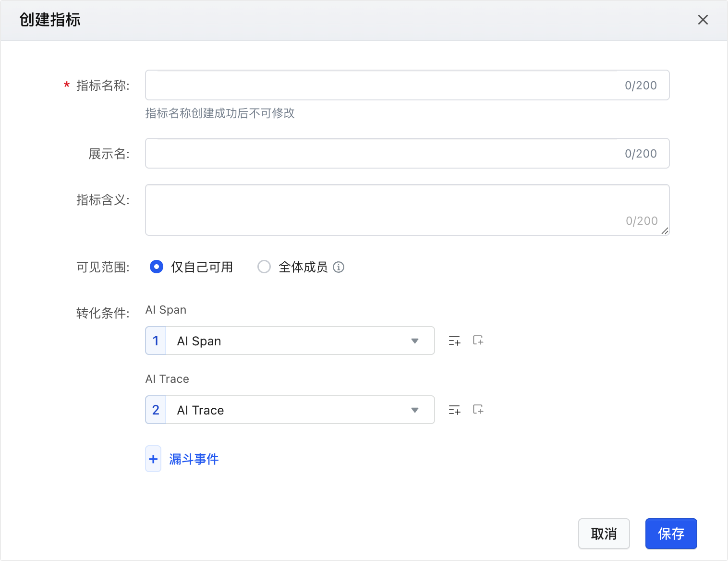Click the plus icon to add 漏斗事件
The width and height of the screenshot is (728, 561).
click(153, 459)
